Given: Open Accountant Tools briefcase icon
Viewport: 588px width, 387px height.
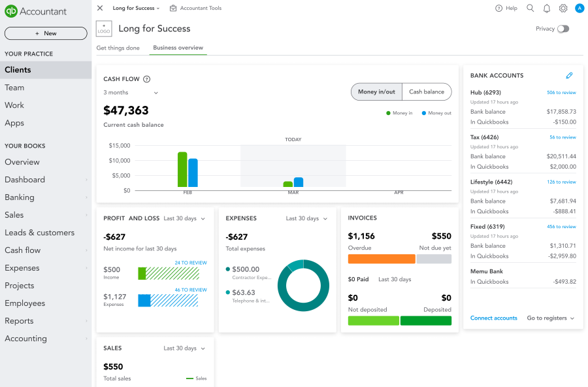Looking at the screenshot, I should (x=173, y=8).
